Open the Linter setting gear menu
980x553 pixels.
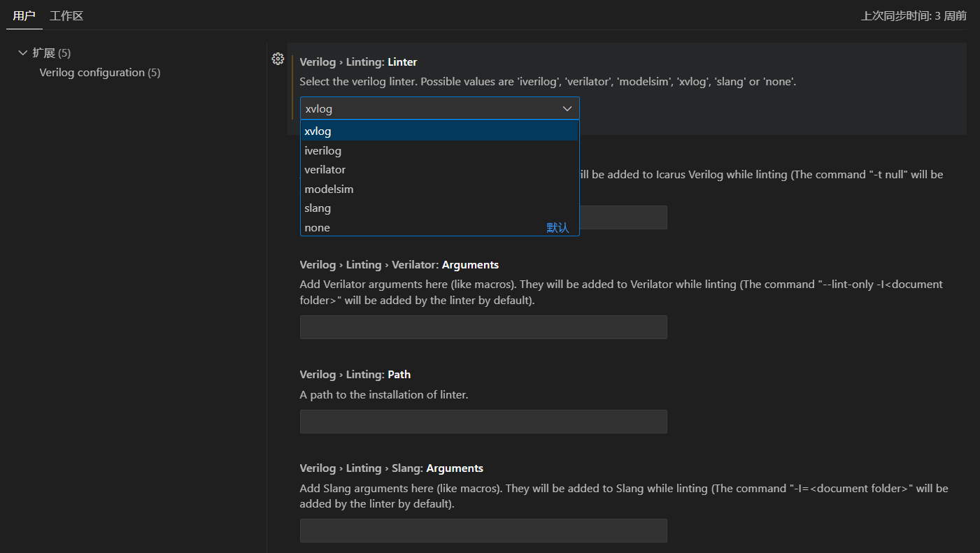coord(278,59)
